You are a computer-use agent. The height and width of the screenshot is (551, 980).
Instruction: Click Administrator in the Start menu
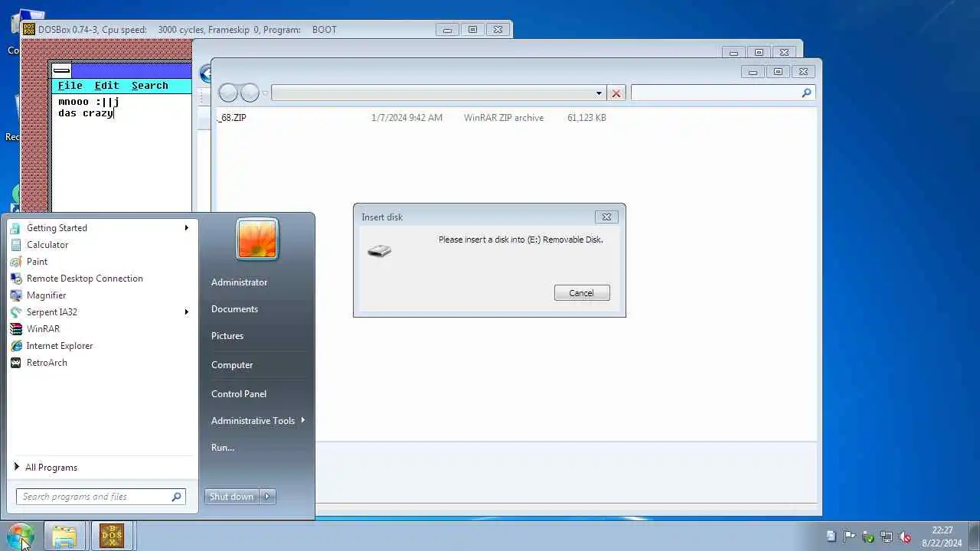pyautogui.click(x=239, y=282)
